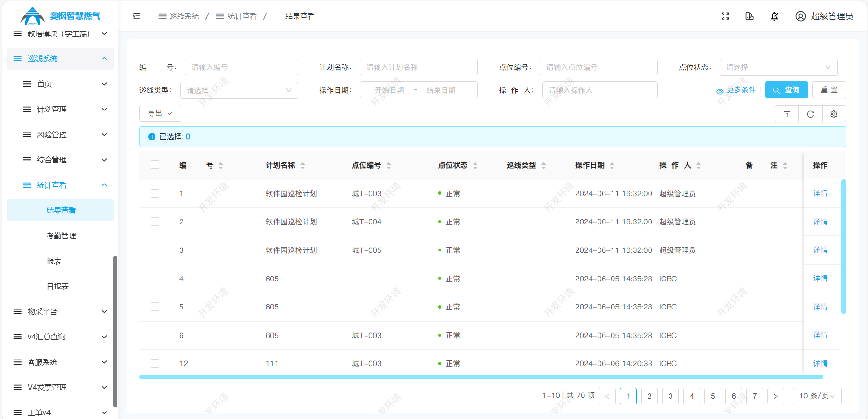Open the 巡线类型 select dropdown
This screenshot has width=868, height=419.
[239, 90]
